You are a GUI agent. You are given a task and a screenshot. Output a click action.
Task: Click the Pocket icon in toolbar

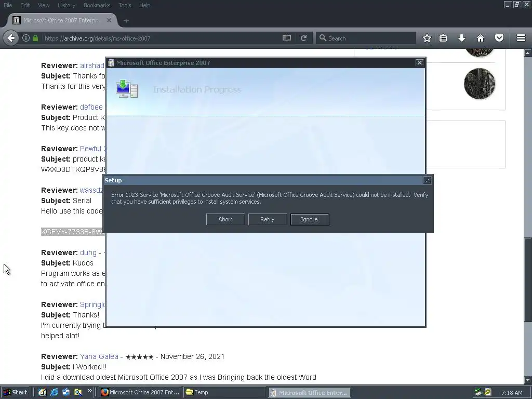tap(499, 38)
